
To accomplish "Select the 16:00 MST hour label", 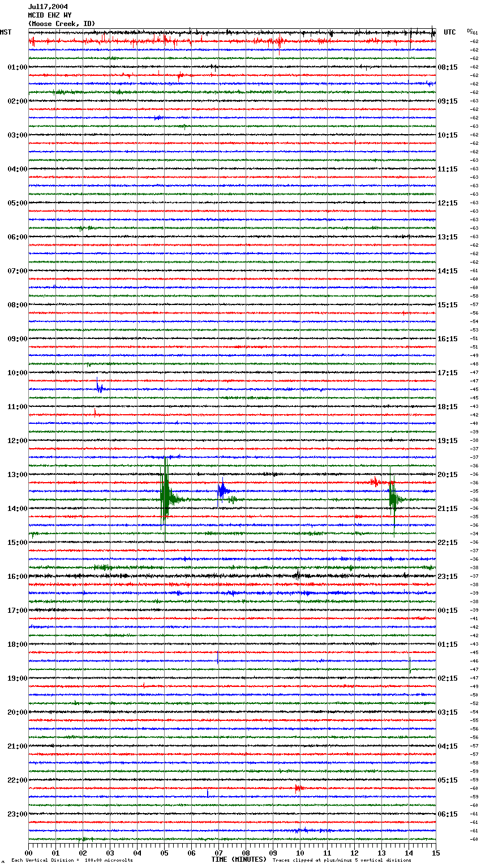I will (x=18, y=577).
